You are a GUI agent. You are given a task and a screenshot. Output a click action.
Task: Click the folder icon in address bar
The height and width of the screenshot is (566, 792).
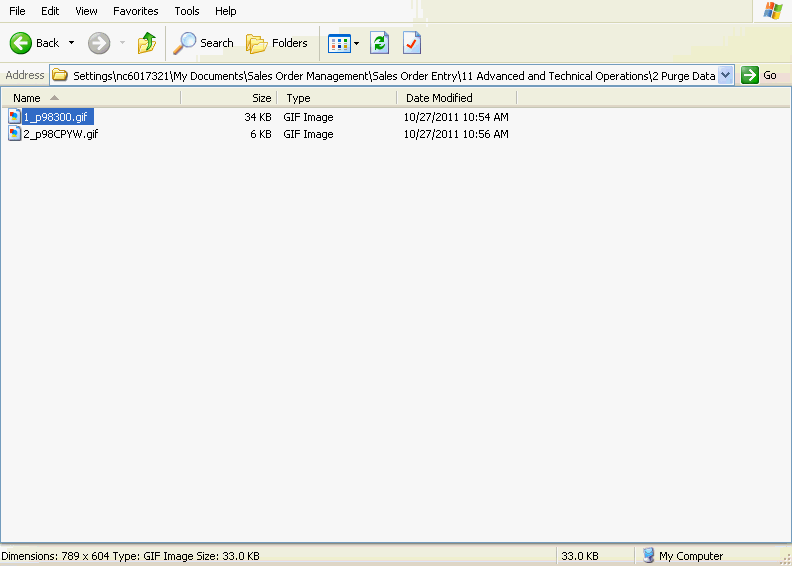coord(60,75)
